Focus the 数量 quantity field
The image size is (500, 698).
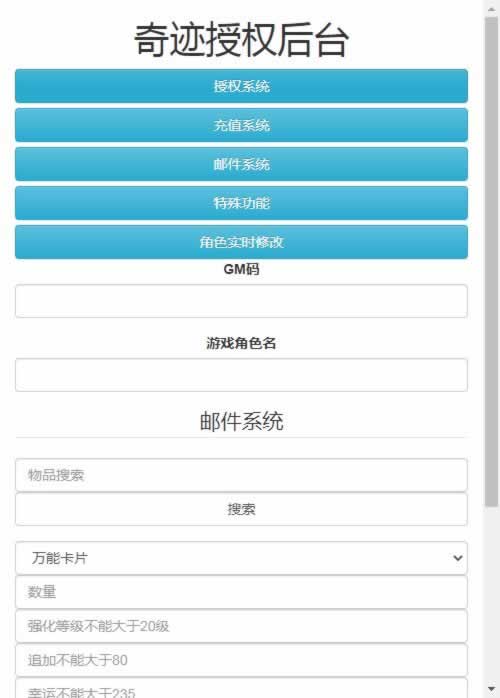pyautogui.click(x=241, y=592)
